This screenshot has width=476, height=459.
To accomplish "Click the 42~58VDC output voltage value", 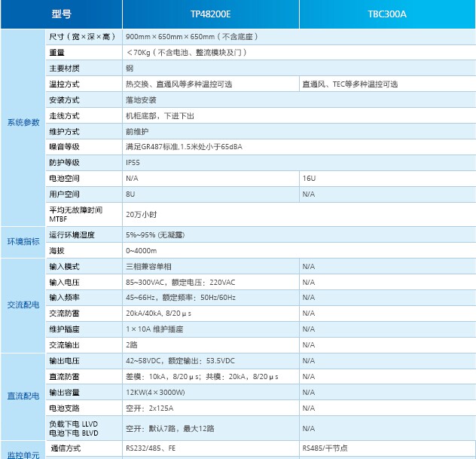I will tap(180, 360).
